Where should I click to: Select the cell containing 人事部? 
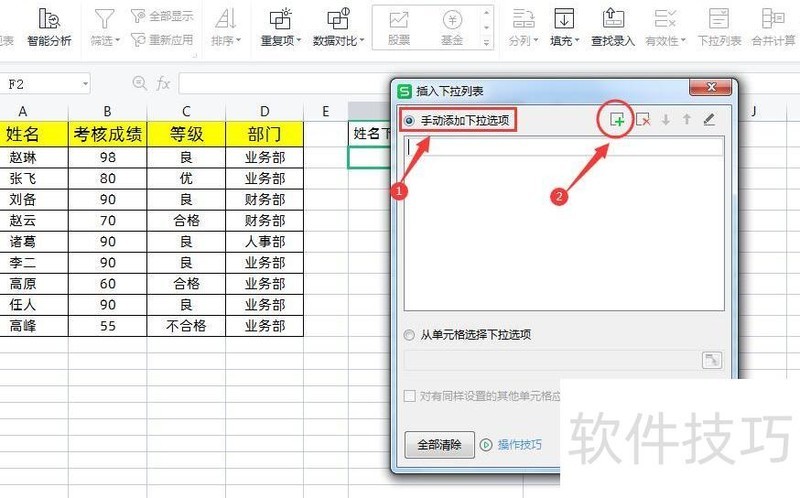point(264,241)
